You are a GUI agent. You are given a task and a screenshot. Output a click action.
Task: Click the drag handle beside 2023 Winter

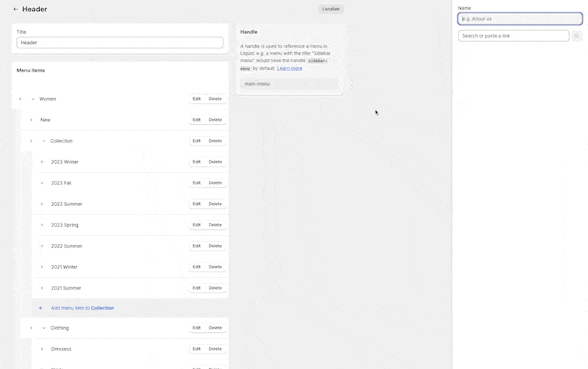click(42, 162)
